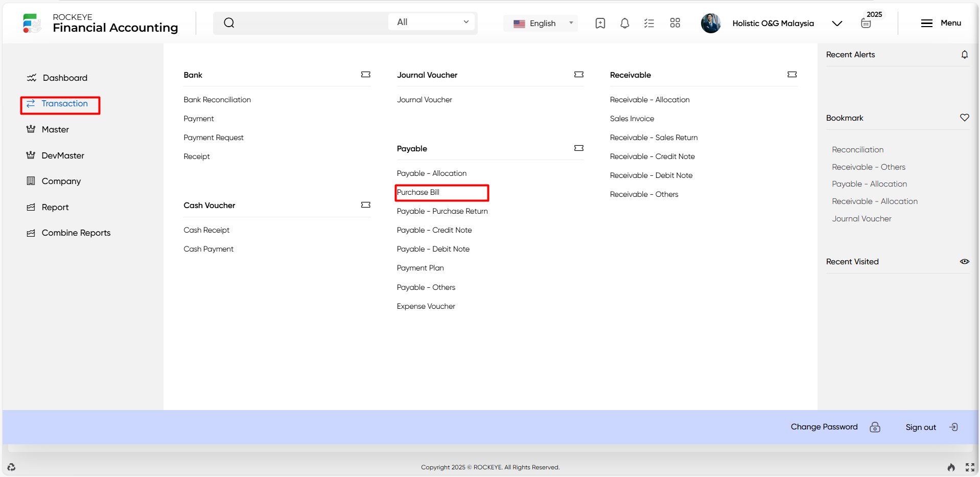Viewport: 980px width, 477px height.
Task: Open Sales Invoice
Action: 632,119
